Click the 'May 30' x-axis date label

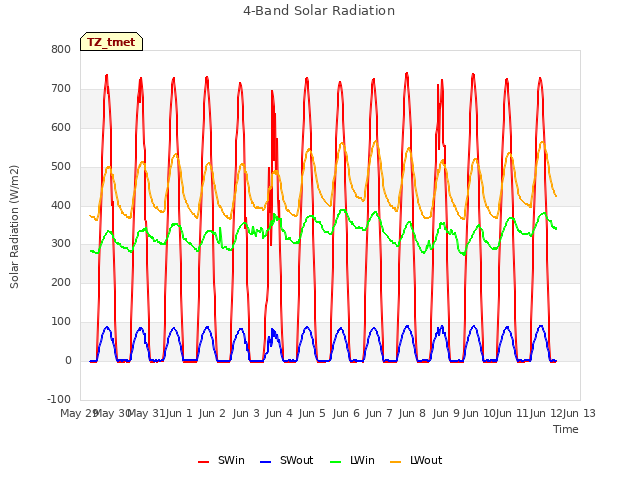coord(112,413)
